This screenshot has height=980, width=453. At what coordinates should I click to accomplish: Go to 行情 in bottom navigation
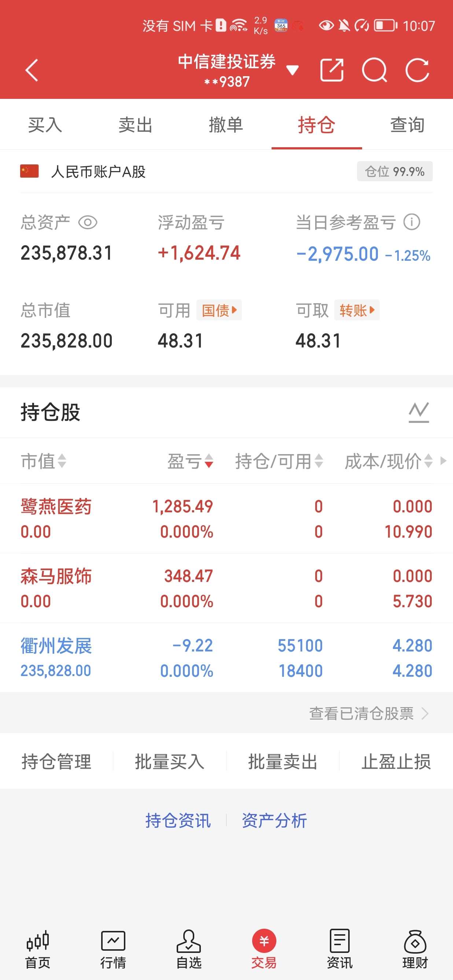[x=113, y=949]
